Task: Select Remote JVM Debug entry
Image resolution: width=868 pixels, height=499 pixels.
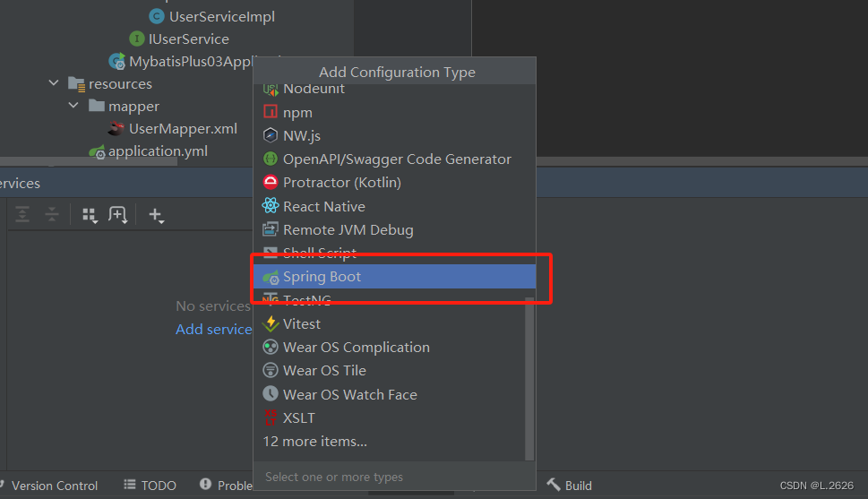Action: [394, 229]
